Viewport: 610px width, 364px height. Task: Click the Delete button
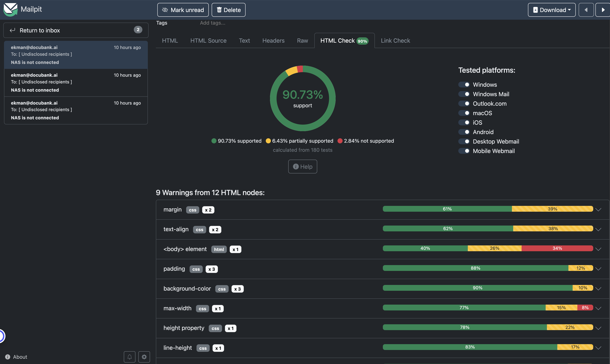228,10
